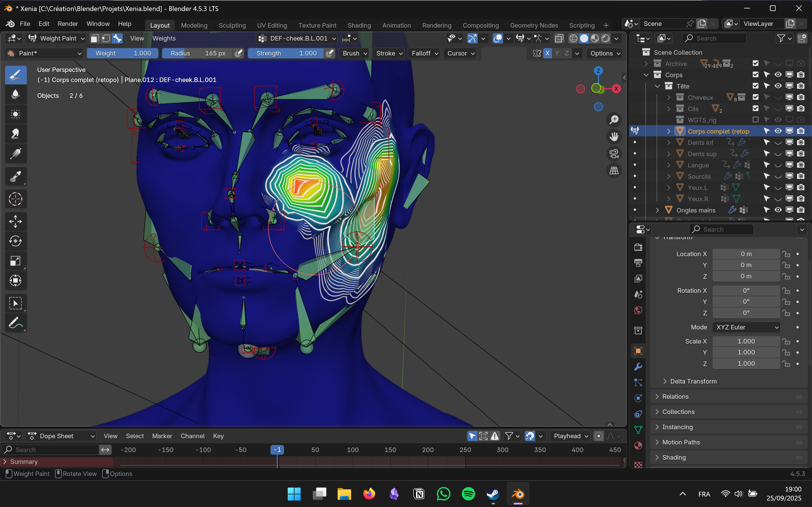
Task: Click the Zoom magnifier viewport gizmo
Action: coord(614,120)
